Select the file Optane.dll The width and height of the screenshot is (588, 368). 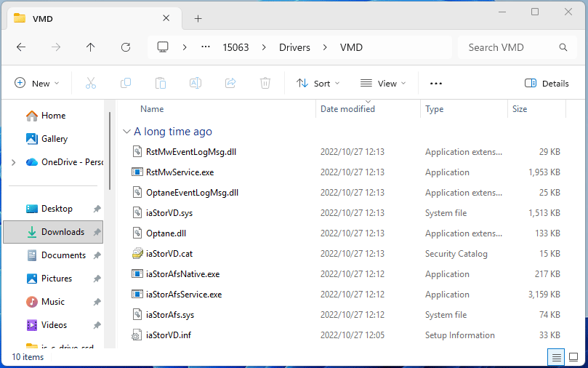click(x=166, y=233)
